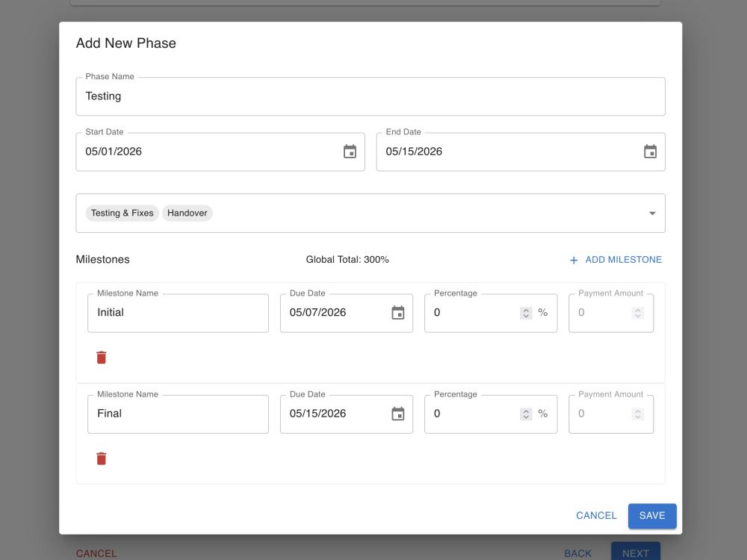Save the new phase

pos(651,516)
